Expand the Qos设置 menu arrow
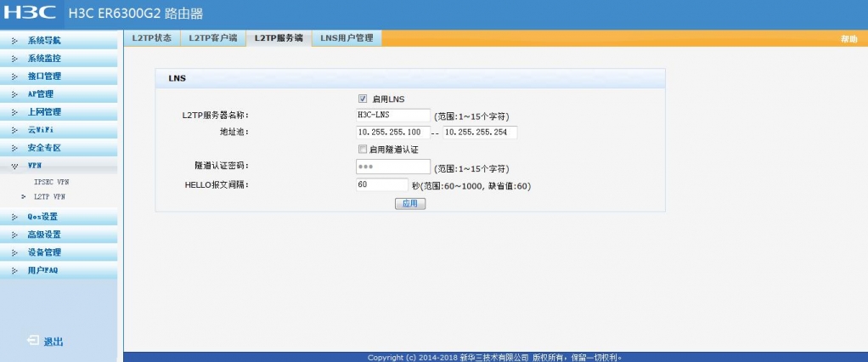This screenshot has width=868, height=362. pyautogui.click(x=14, y=217)
